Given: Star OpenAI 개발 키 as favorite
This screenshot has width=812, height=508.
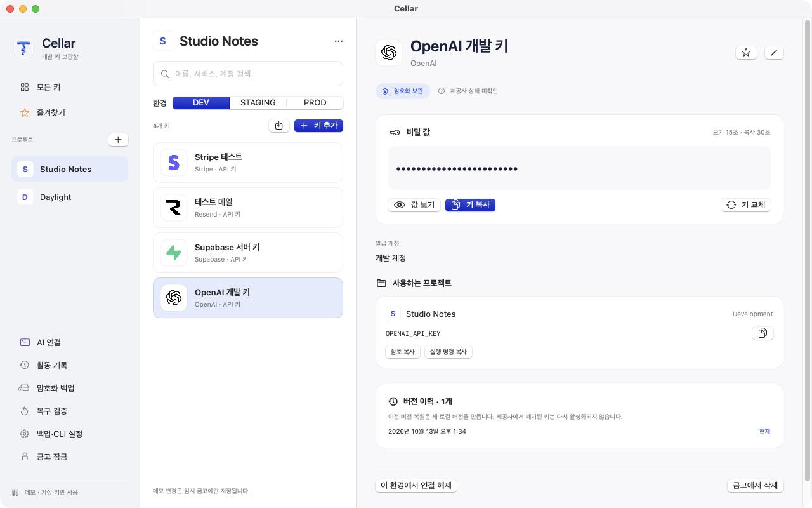Looking at the screenshot, I should click(746, 53).
